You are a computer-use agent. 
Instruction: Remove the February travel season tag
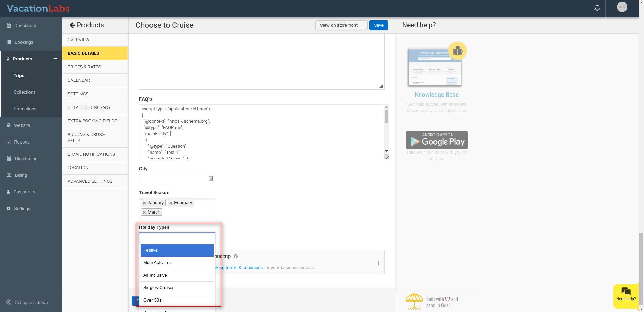[x=171, y=203]
